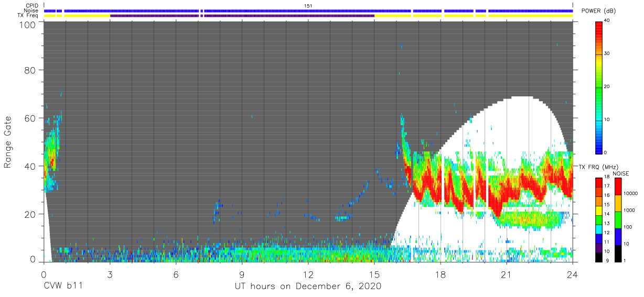The height and width of the screenshot is (297, 644).
Task: Click the NOISE legend title
Action: (621, 173)
